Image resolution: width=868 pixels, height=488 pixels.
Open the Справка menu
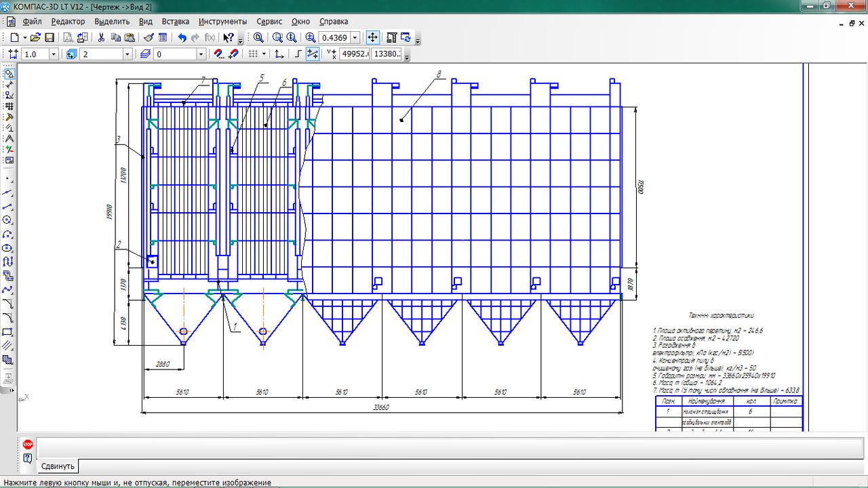pyautogui.click(x=334, y=21)
